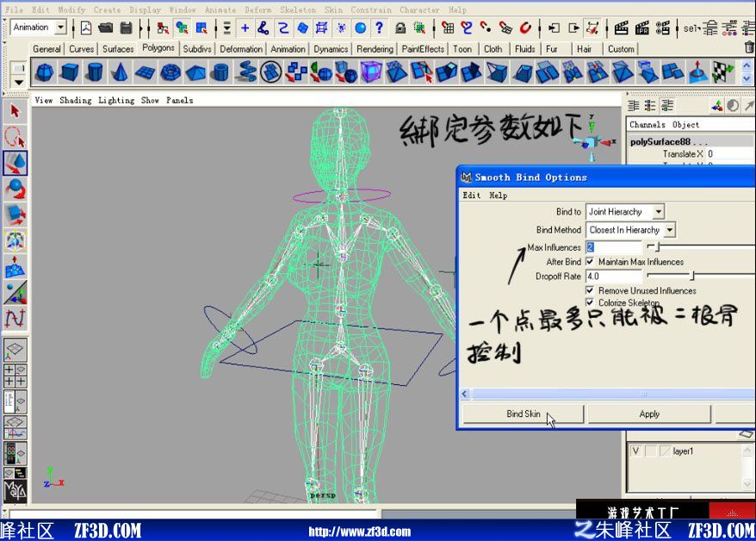The width and height of the screenshot is (756, 541).
Task: Create a polygon pyramid from shelf
Action: click(x=195, y=73)
